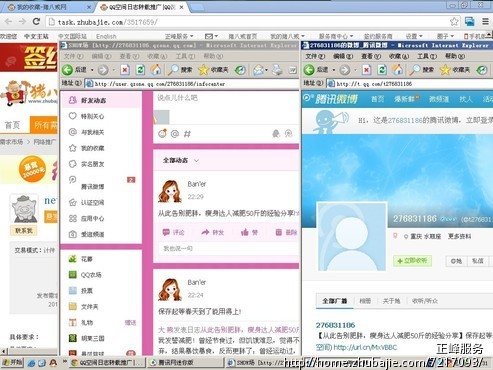Click 评论 on the Ban'er 22:29 post
Image resolution: width=493 pixels, height=370 pixels.
tap(173, 232)
